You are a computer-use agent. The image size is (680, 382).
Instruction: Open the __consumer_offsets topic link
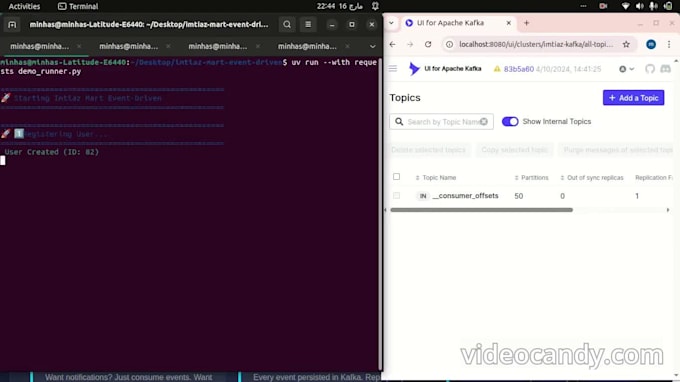(465, 196)
